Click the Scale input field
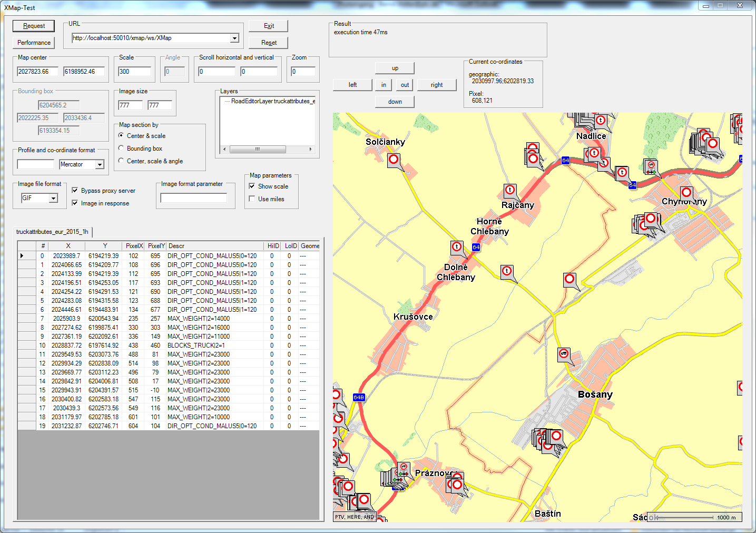Image resolution: width=756 pixels, height=533 pixels. [134, 72]
